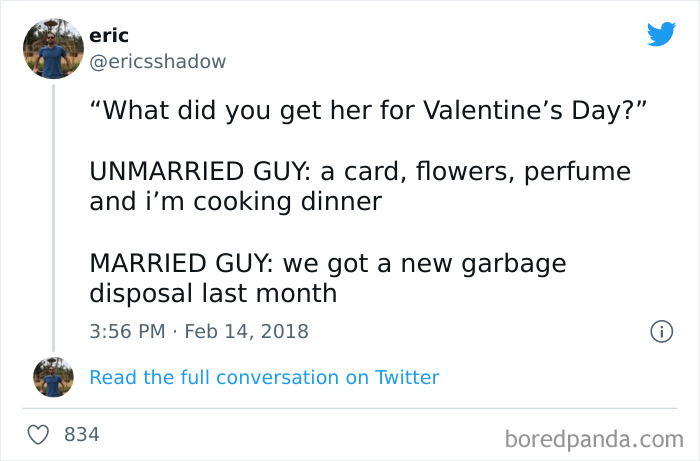
Task: Select the Feb 14, 2018 date
Action: (x=248, y=330)
